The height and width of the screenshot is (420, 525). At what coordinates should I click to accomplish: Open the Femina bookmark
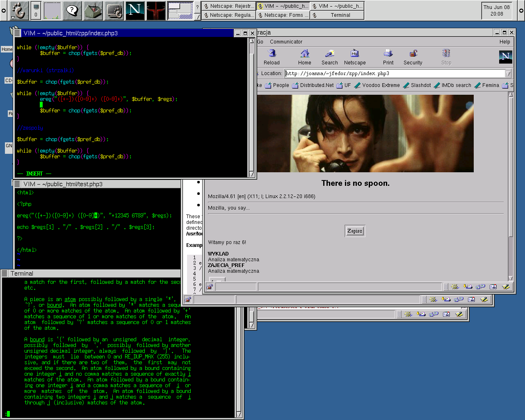(x=486, y=85)
